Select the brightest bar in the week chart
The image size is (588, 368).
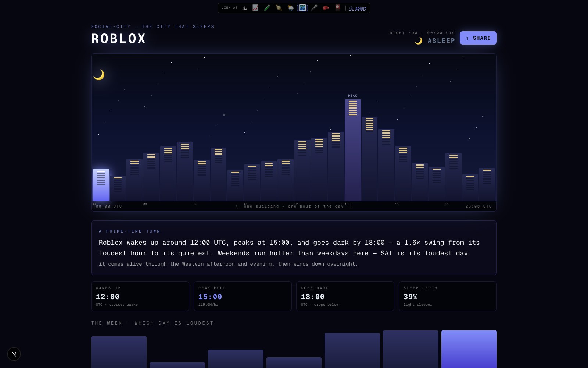coord(469,349)
